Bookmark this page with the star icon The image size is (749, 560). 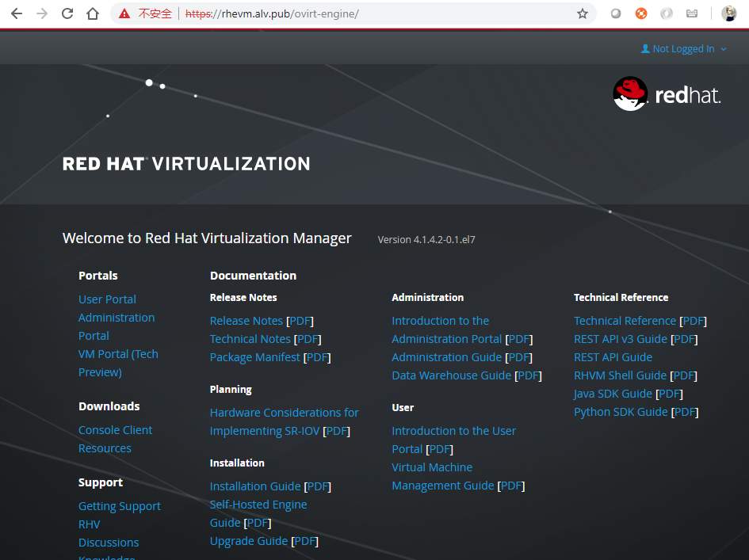[583, 13]
